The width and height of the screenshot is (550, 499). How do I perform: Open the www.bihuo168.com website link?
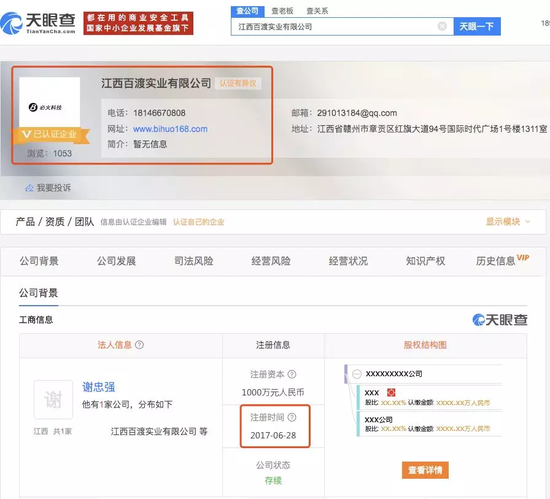170,129
